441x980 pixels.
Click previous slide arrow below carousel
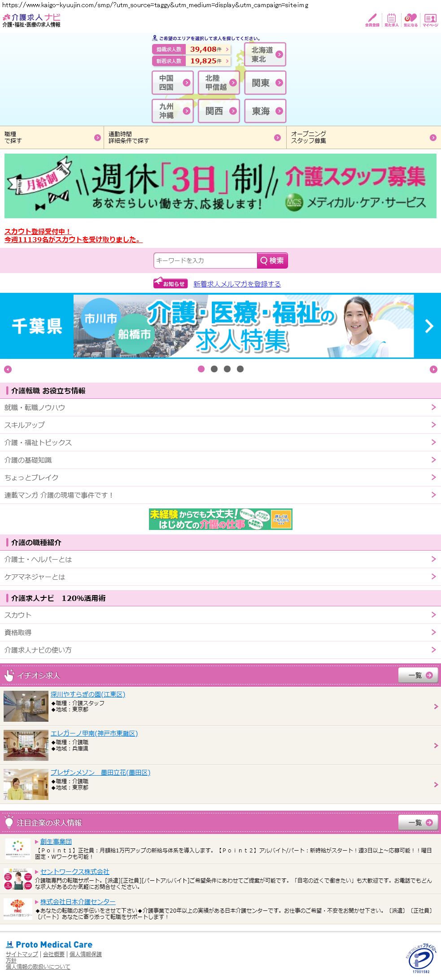coord(8,369)
